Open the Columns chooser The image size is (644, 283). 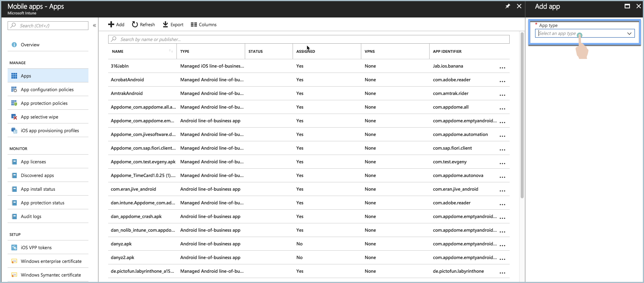pos(203,25)
